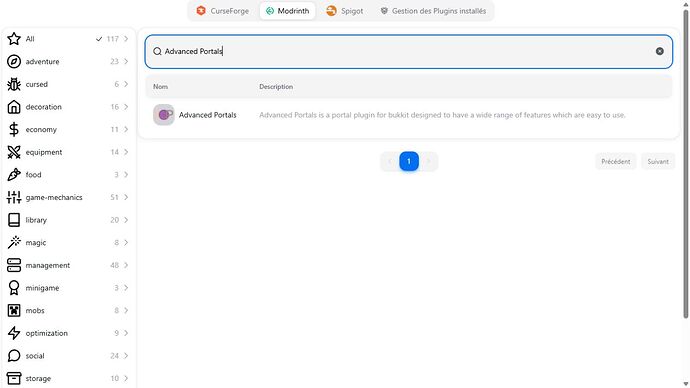The height and width of the screenshot is (388, 690).
Task: Expand the adventure category chevron
Action: (126, 62)
